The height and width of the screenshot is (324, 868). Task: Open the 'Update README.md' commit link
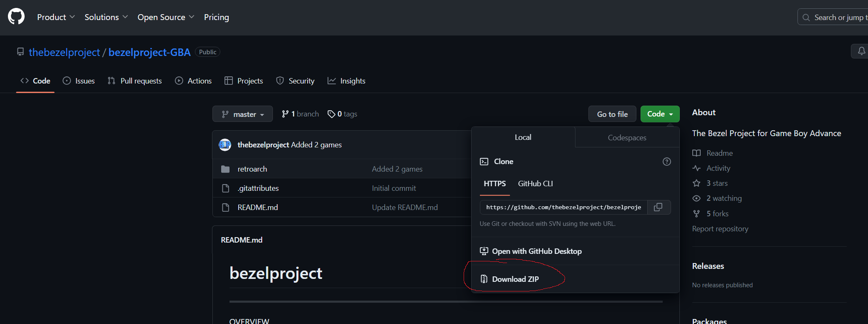pos(405,208)
